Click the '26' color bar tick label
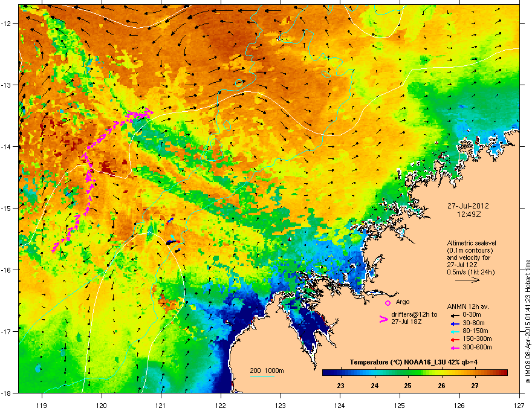This screenshot has width=532, height=411. tap(441, 386)
